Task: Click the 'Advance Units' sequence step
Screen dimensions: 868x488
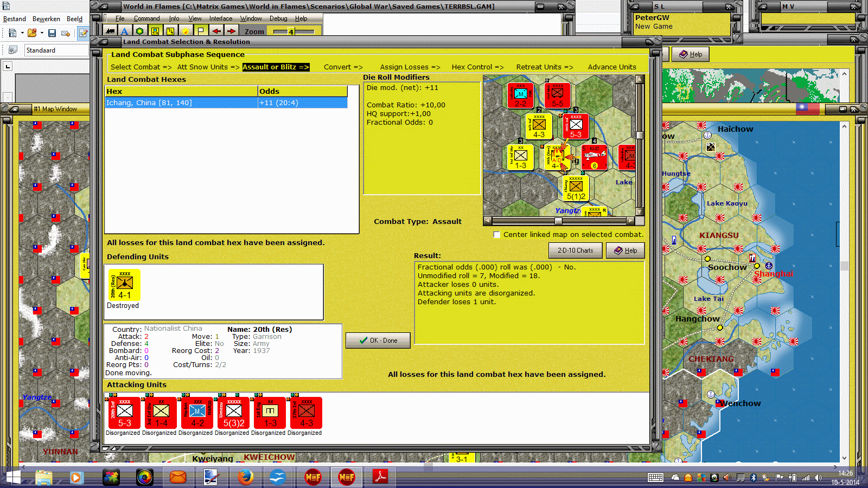Action: point(612,67)
